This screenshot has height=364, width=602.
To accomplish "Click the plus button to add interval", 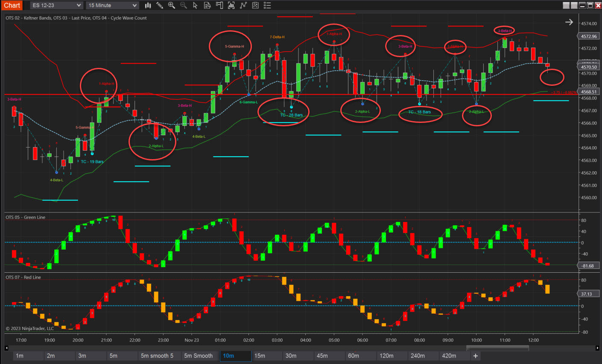I will [475, 355].
